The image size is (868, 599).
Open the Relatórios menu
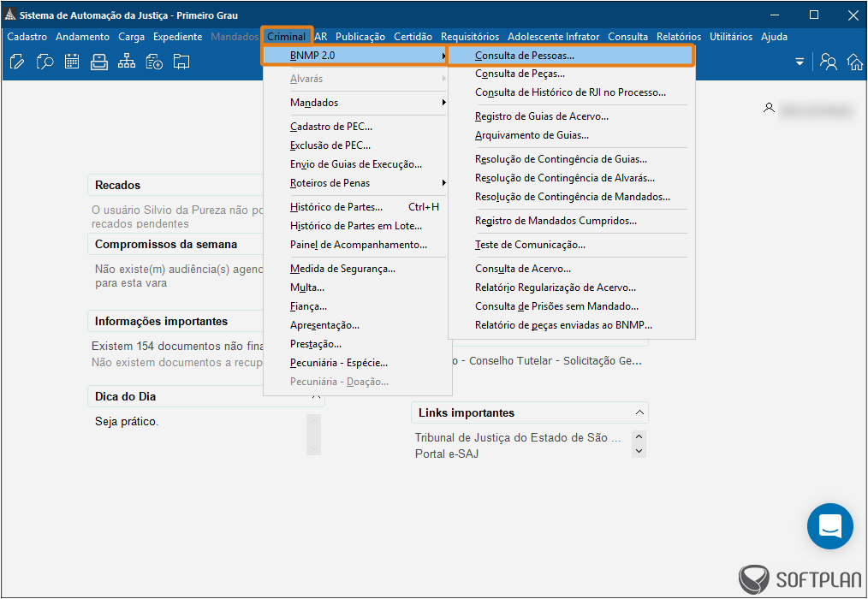click(679, 37)
